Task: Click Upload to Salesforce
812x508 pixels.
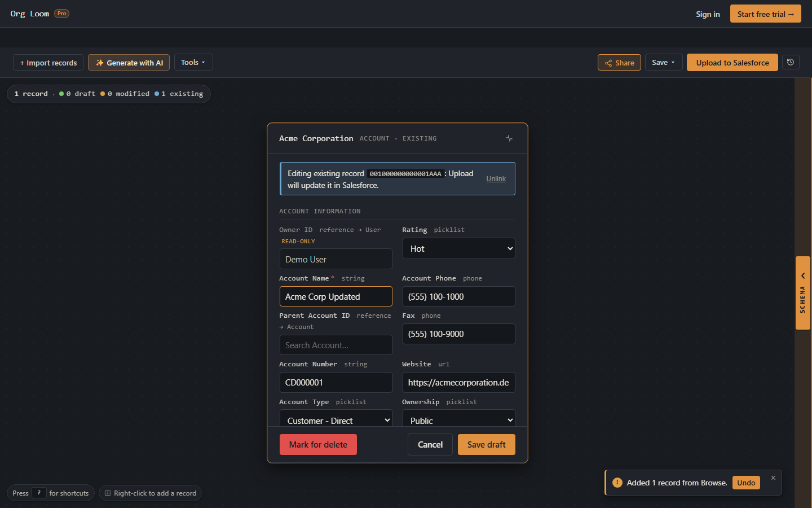Action: pyautogui.click(x=732, y=63)
